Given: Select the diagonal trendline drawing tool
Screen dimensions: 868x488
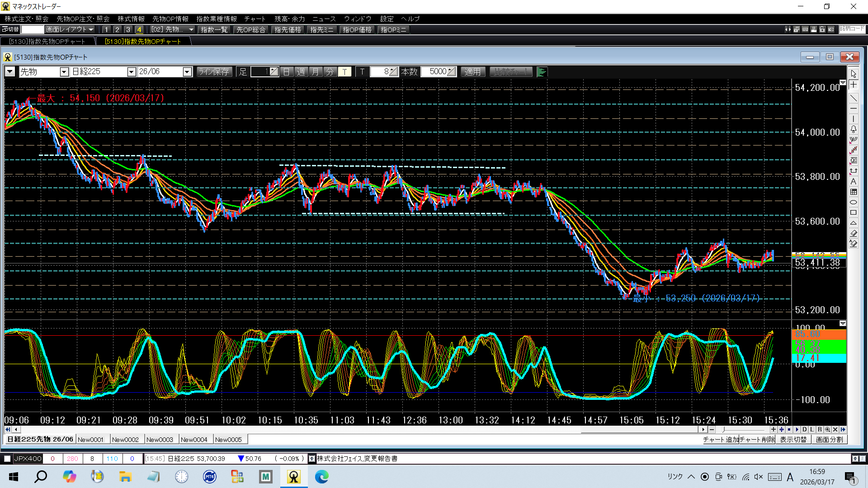Looking at the screenshot, I should coord(853,98).
